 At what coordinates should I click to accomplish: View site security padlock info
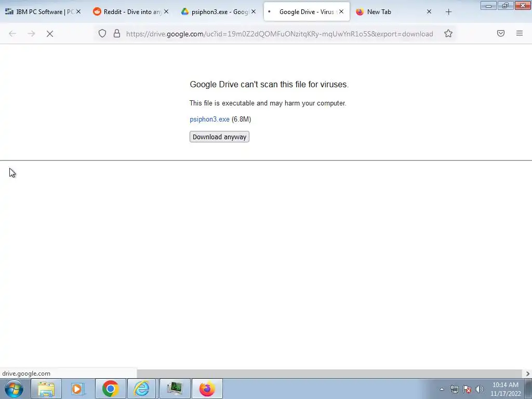pos(117,33)
